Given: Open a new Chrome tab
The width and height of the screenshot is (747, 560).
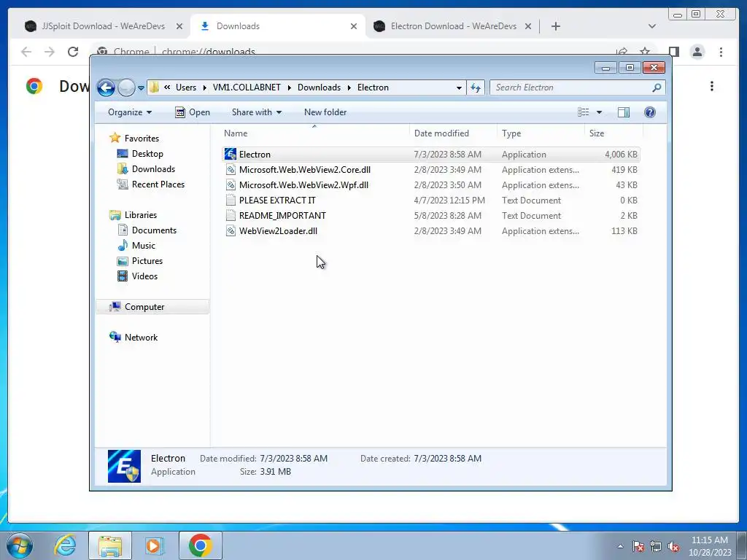Looking at the screenshot, I should point(555,27).
